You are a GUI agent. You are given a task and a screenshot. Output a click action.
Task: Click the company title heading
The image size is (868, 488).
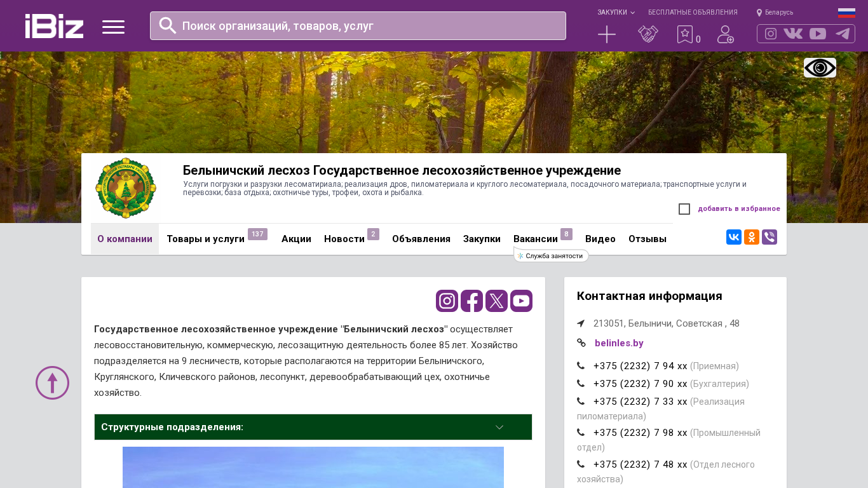(402, 170)
